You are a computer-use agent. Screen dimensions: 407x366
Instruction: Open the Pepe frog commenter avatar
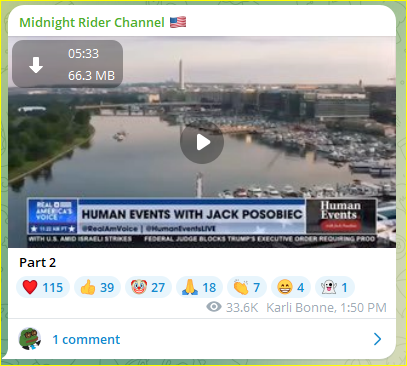tap(29, 339)
